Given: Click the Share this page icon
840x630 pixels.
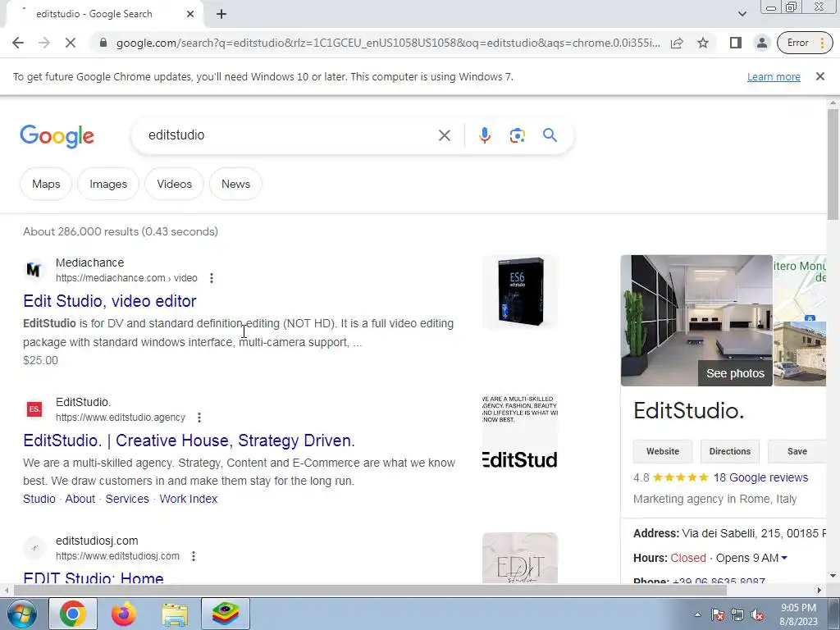Looking at the screenshot, I should tap(677, 43).
